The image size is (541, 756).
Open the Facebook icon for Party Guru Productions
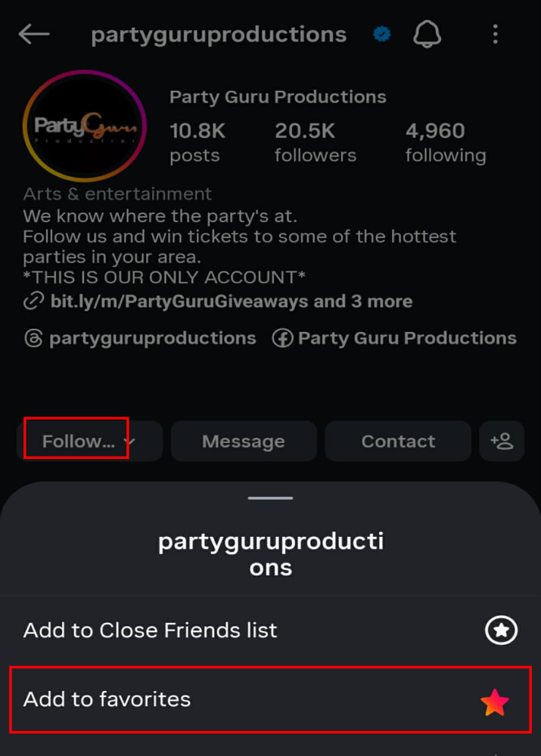282,338
